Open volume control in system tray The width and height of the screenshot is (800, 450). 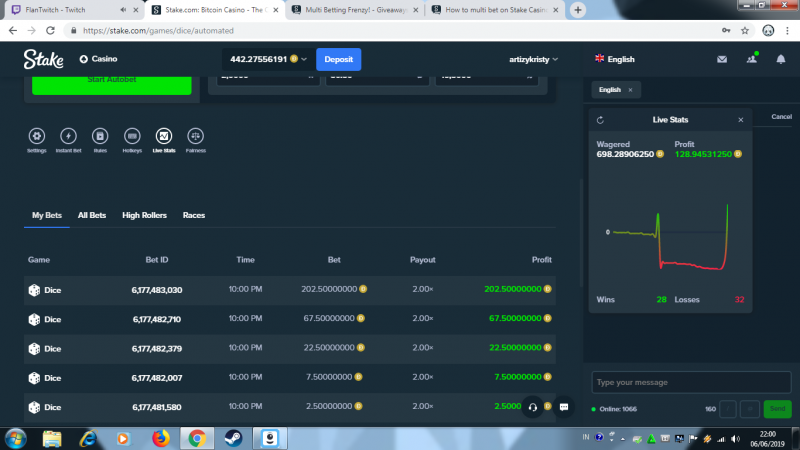coord(735,439)
